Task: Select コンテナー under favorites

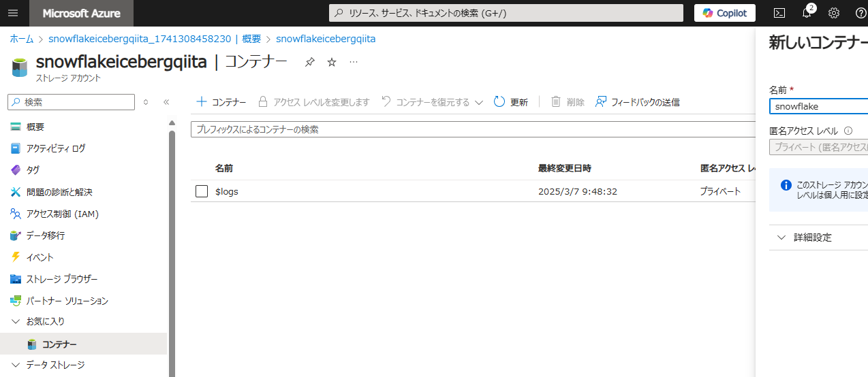Action: coord(83,344)
